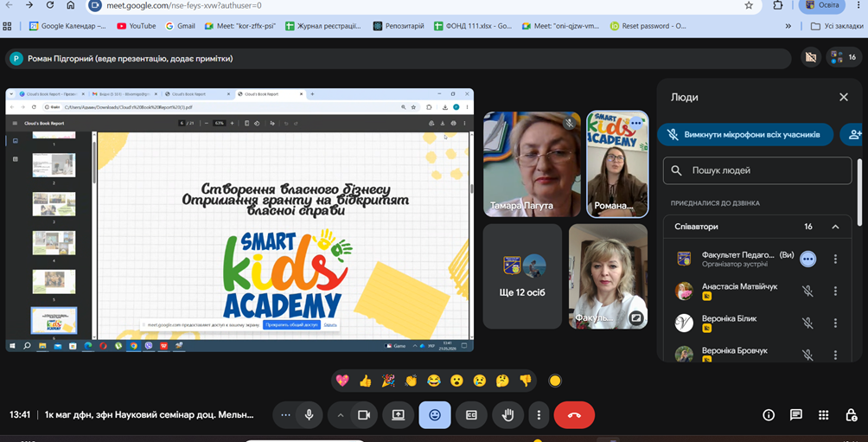Toggle the camera in Meet controls

click(x=364, y=415)
